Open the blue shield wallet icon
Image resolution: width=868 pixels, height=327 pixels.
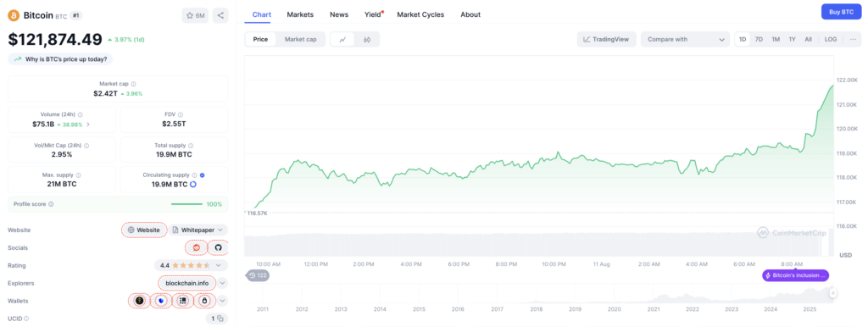(160, 301)
